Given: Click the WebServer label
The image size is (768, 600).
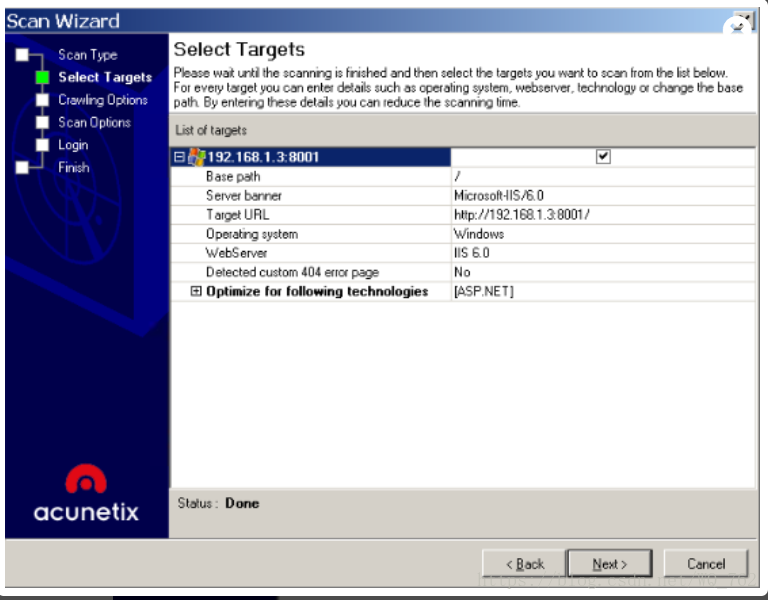Looking at the screenshot, I should [236, 253].
